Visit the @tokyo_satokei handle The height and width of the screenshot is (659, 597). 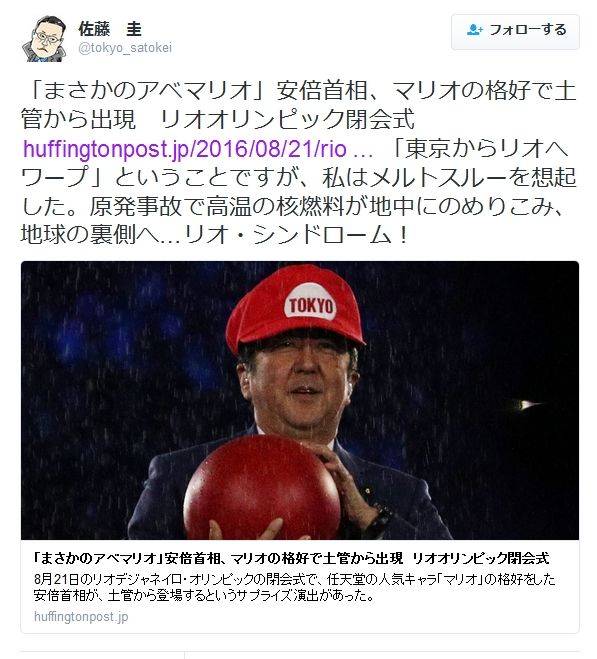coord(125,48)
